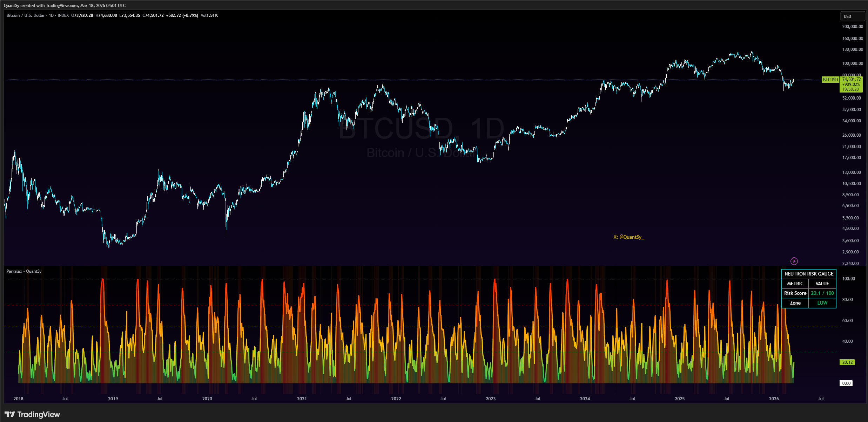
Task: Click the 2020 label on time axis
Action: [x=207, y=399]
